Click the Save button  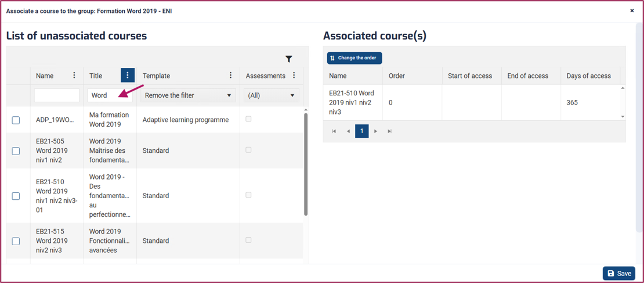pos(619,274)
